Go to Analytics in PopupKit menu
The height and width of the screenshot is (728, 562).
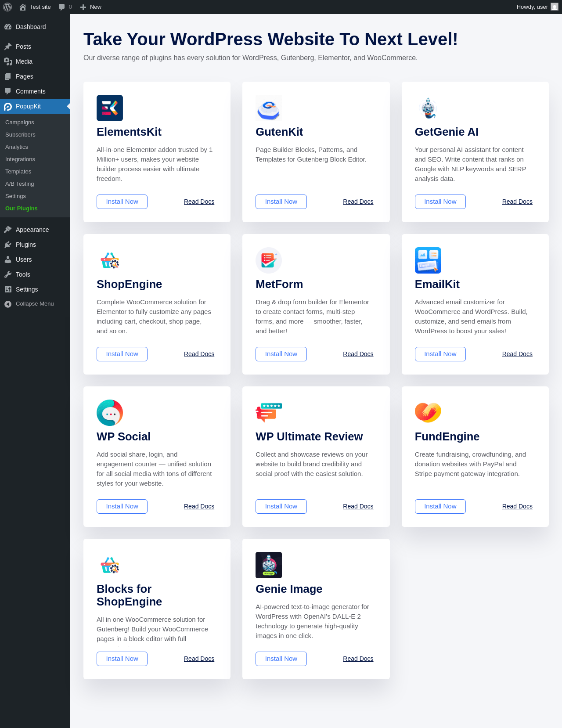click(x=17, y=147)
